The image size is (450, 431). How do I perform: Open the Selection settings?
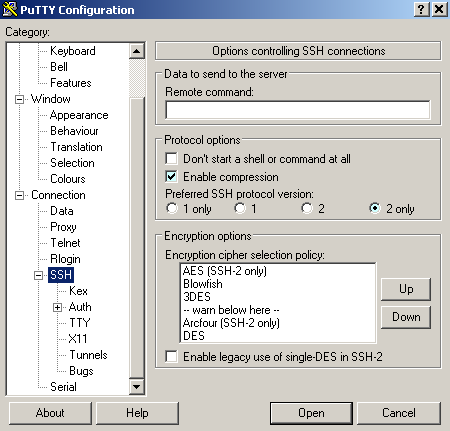click(x=72, y=163)
